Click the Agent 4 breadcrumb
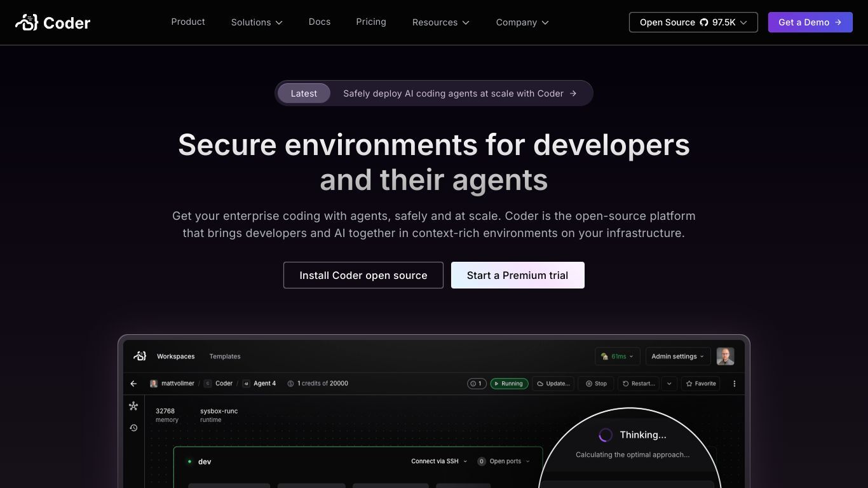868x488 pixels. (259, 384)
